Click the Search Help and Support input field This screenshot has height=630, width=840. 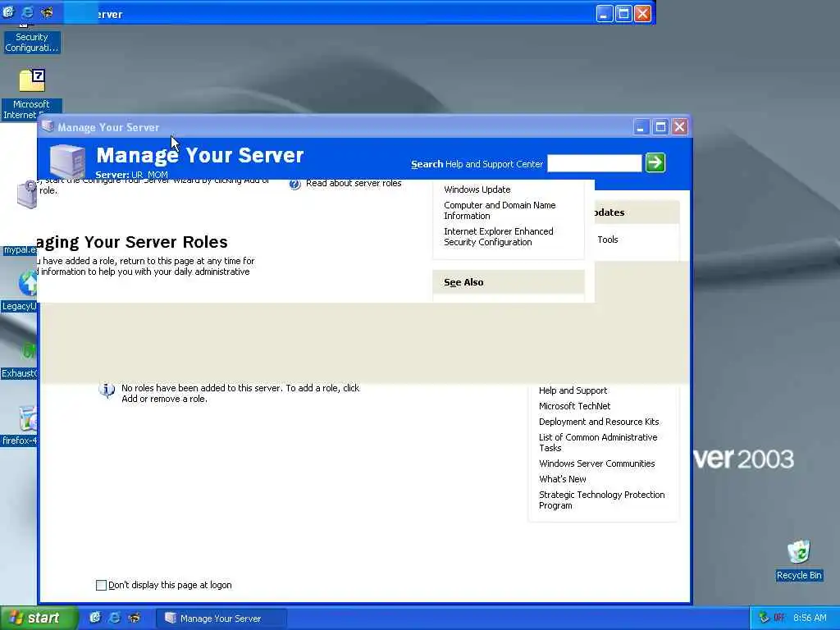coord(594,163)
